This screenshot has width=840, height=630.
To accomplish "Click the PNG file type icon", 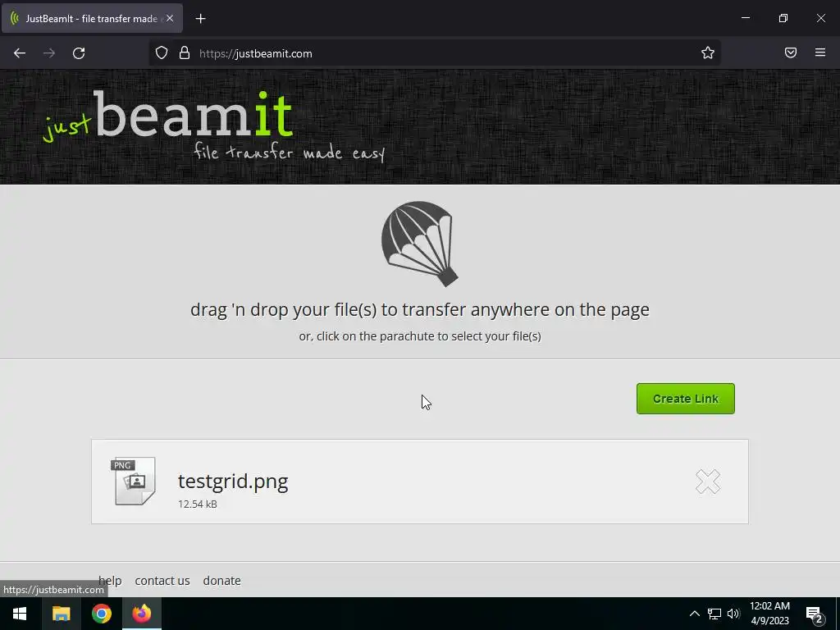I will [x=134, y=481].
